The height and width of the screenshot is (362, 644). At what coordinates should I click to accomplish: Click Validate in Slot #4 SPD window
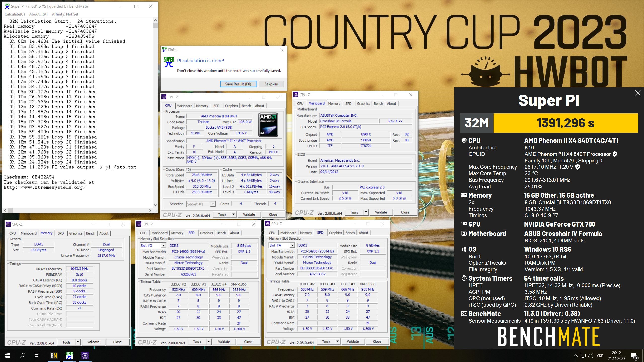[x=353, y=341]
